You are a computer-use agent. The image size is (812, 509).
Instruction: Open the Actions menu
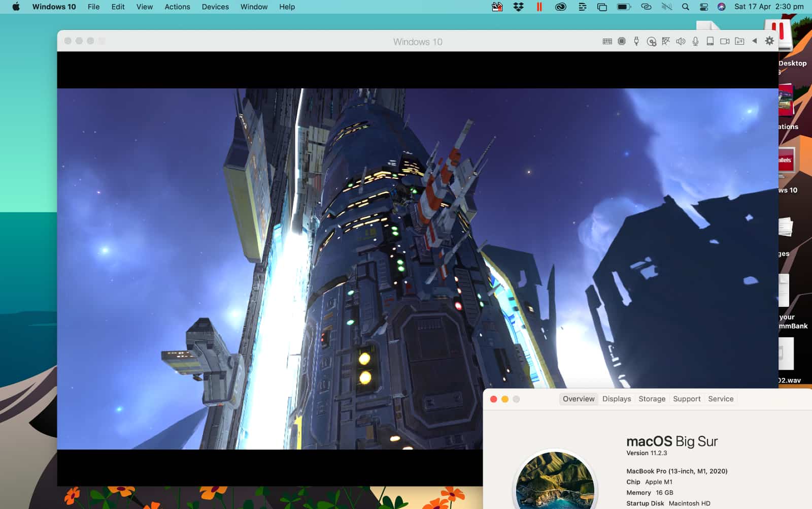tap(177, 7)
